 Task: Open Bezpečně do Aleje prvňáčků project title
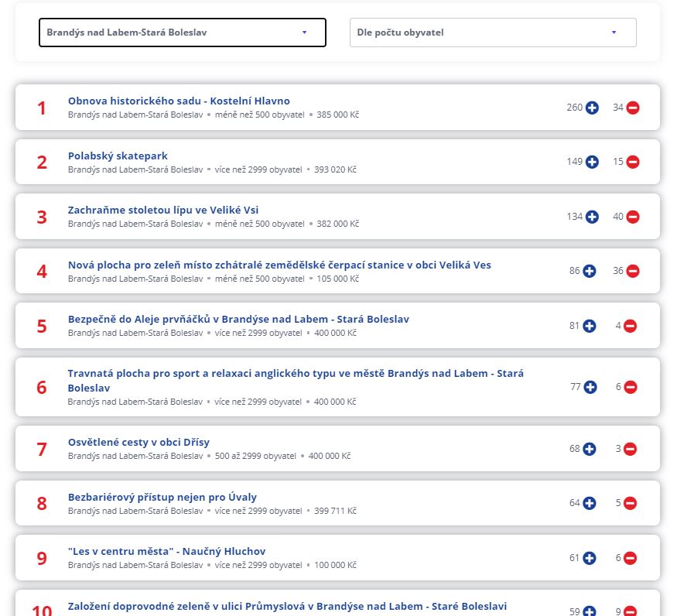point(238,320)
